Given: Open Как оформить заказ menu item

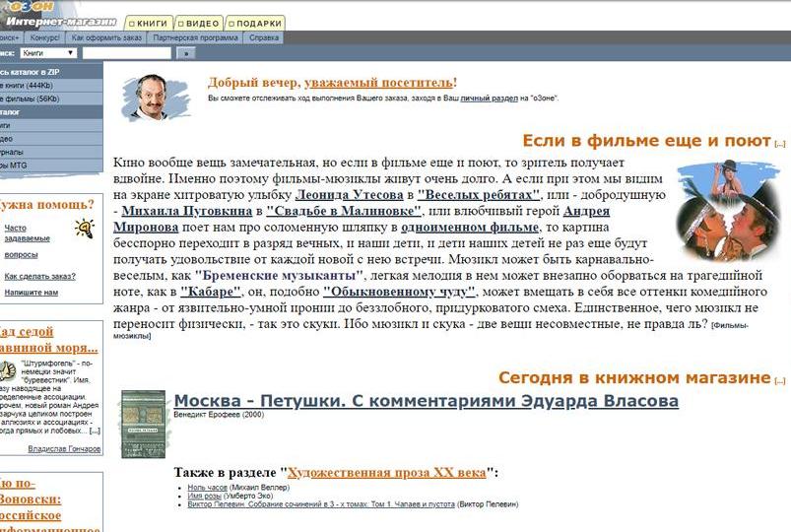Looking at the screenshot, I should click(x=106, y=37).
